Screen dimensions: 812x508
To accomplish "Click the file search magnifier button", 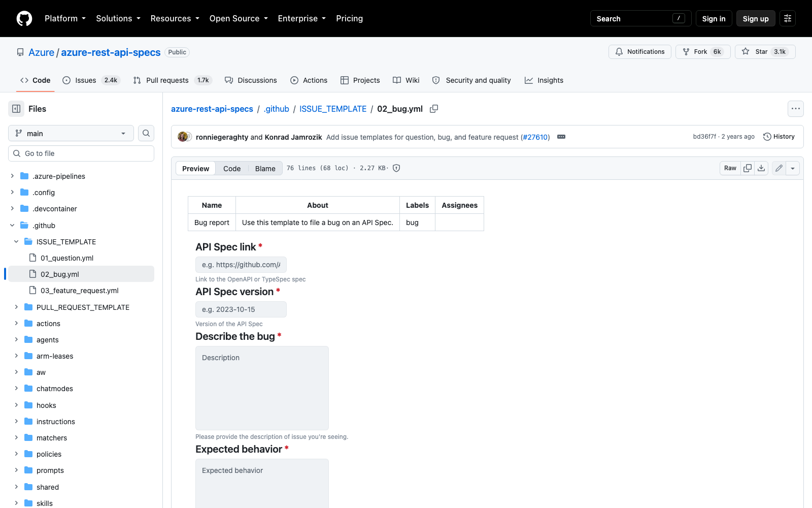I will pos(146,133).
